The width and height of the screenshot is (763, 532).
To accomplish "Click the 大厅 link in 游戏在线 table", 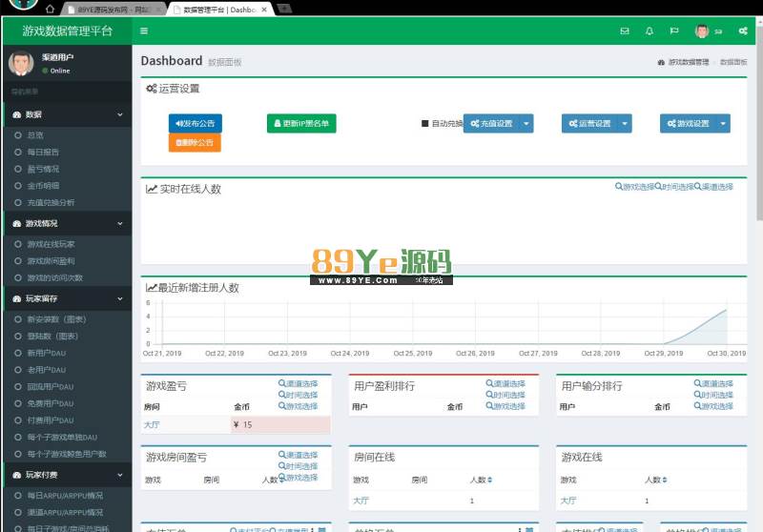I will pos(568,501).
